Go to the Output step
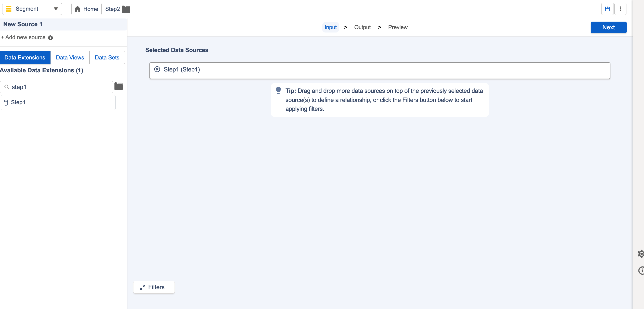The width and height of the screenshot is (644, 309). pos(362,27)
